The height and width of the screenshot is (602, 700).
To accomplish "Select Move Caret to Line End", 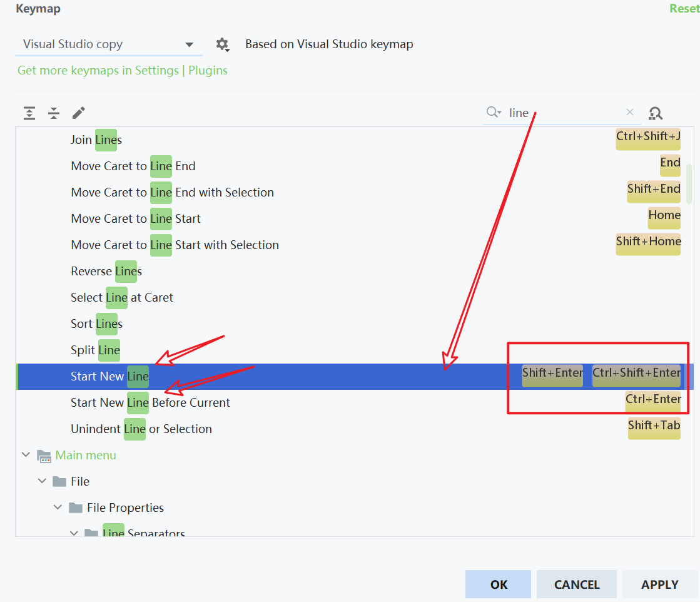I will point(133,166).
